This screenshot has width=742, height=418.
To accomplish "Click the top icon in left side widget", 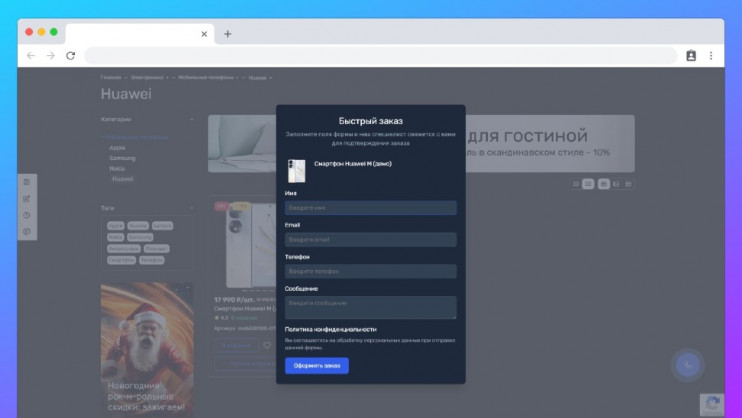I will pos(26,182).
